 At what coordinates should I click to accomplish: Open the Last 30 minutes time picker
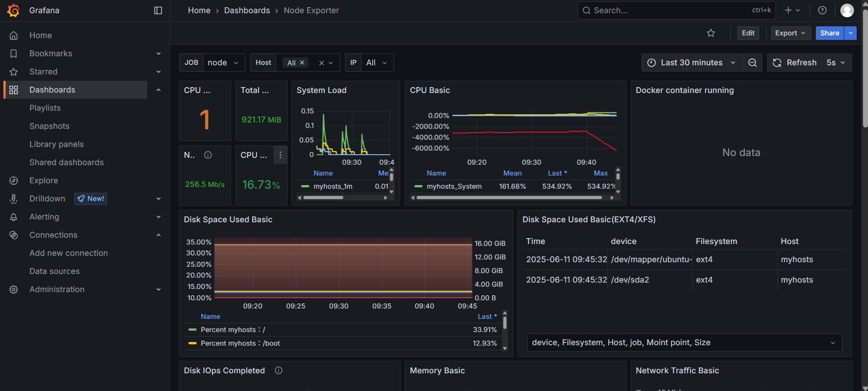point(692,63)
